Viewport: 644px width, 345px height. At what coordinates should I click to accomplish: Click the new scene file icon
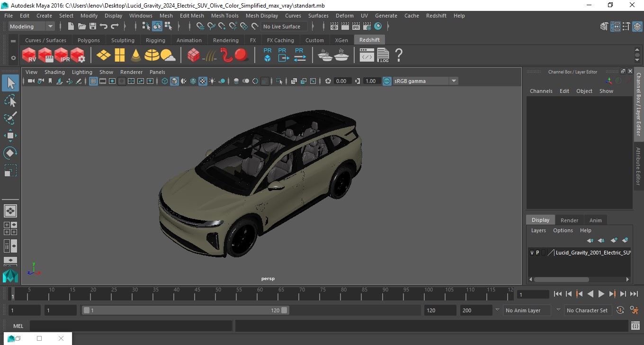coord(71,27)
